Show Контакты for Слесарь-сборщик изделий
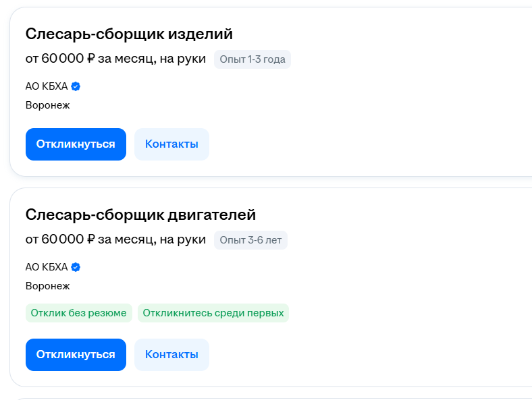Viewport: 532px width, 400px height. point(171,144)
